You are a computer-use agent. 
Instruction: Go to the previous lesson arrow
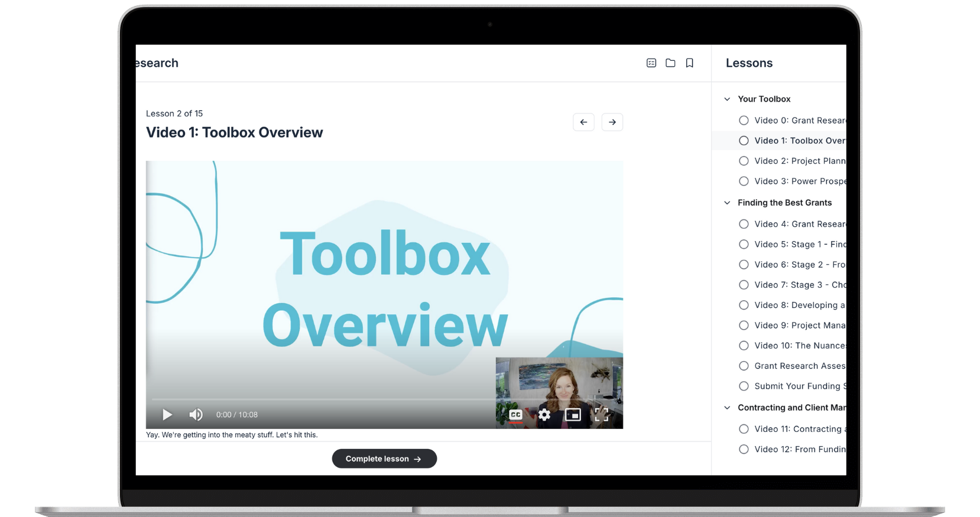pyautogui.click(x=583, y=122)
